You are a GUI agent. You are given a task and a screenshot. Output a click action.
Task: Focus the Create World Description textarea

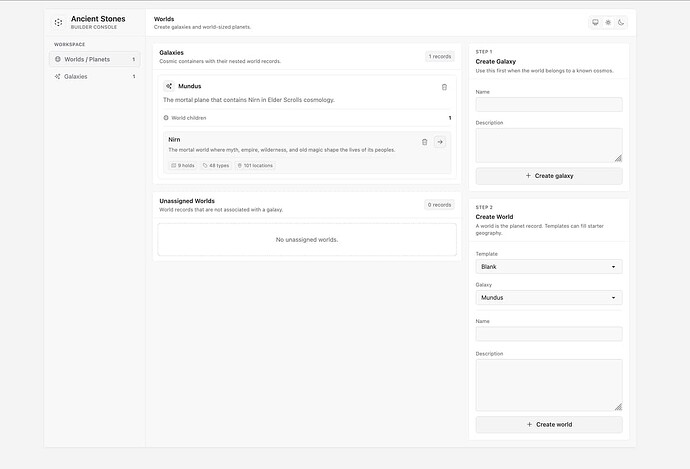(549, 385)
